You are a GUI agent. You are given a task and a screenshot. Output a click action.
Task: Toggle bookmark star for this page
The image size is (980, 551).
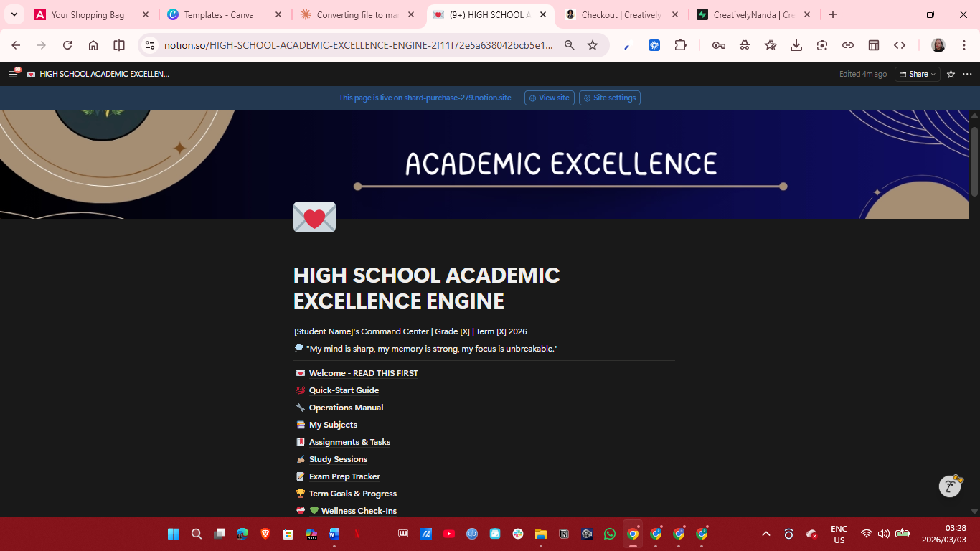[x=593, y=44]
